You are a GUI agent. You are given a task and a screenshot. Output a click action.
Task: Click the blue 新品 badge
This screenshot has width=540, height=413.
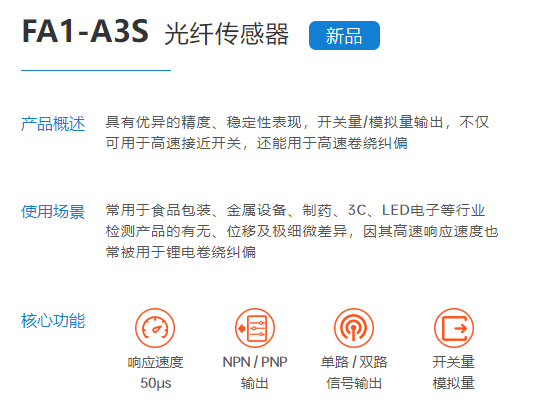point(344,35)
